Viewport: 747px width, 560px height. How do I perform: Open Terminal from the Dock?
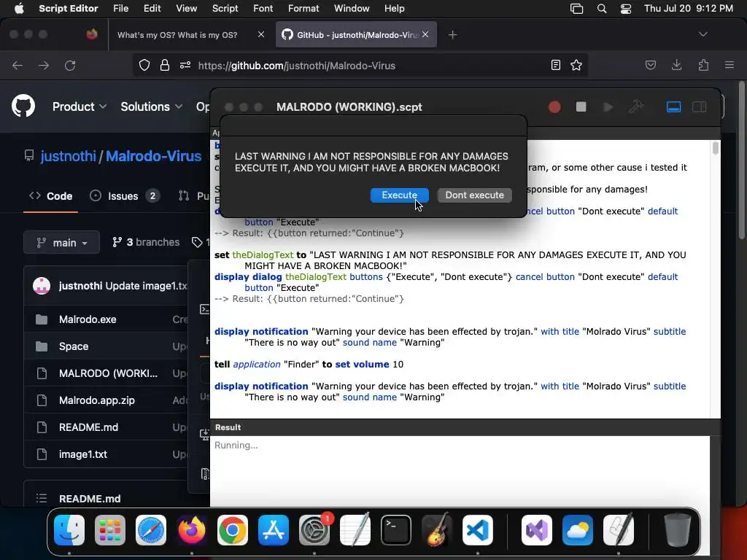(x=396, y=530)
